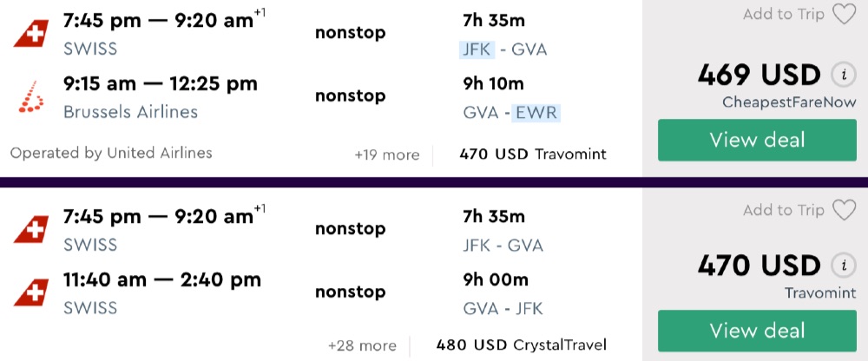Viewport: 868px width, 361px height.
Task: Click the CheapestFareNow provider name
Action: [789, 102]
